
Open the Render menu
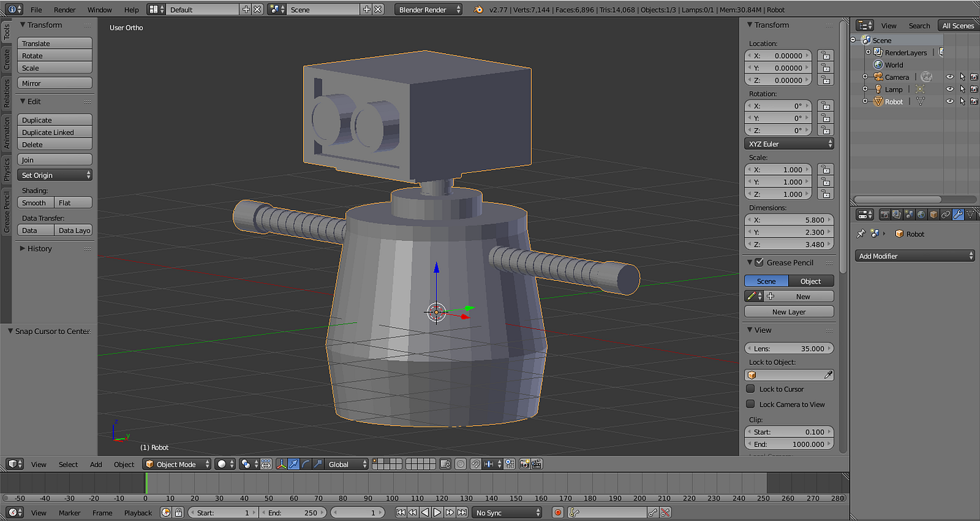coord(64,10)
